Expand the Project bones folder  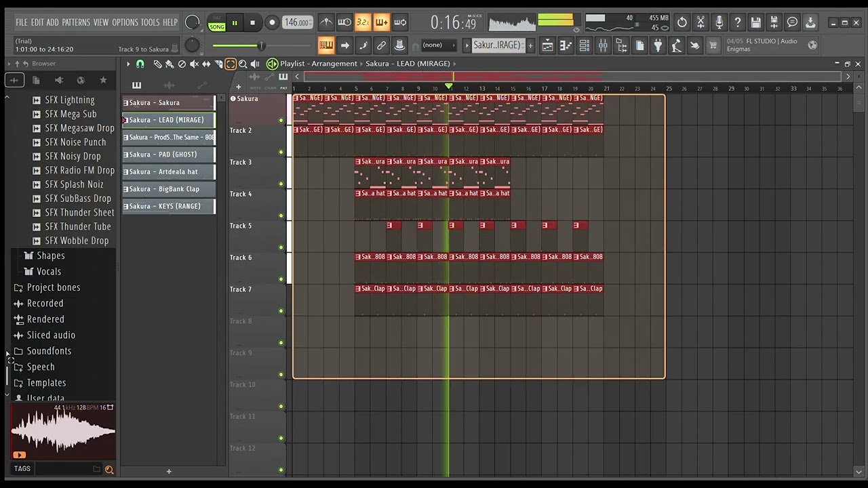coord(47,287)
